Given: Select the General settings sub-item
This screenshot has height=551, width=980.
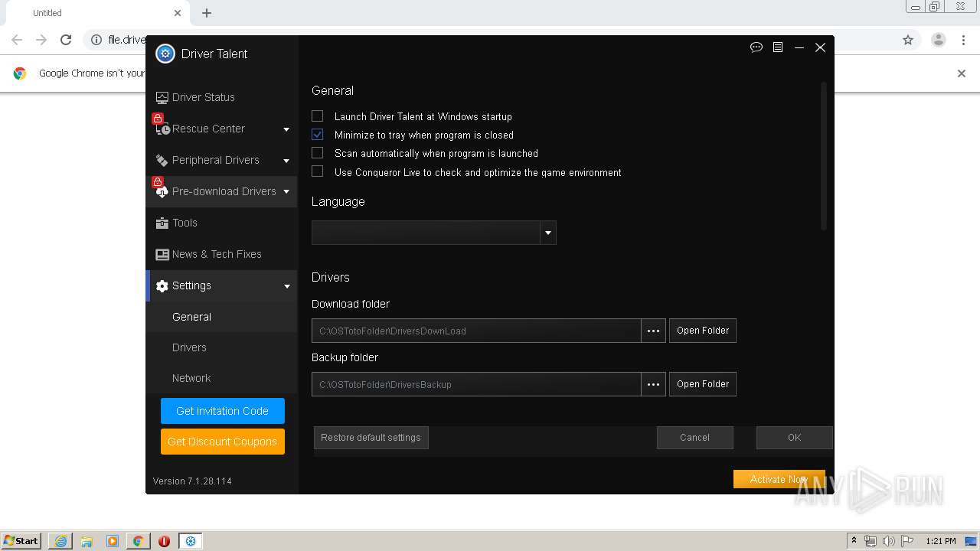Looking at the screenshot, I should tap(221, 317).
